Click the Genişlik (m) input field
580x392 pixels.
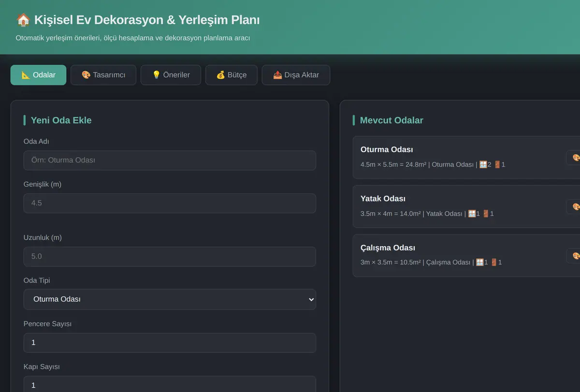(x=170, y=203)
